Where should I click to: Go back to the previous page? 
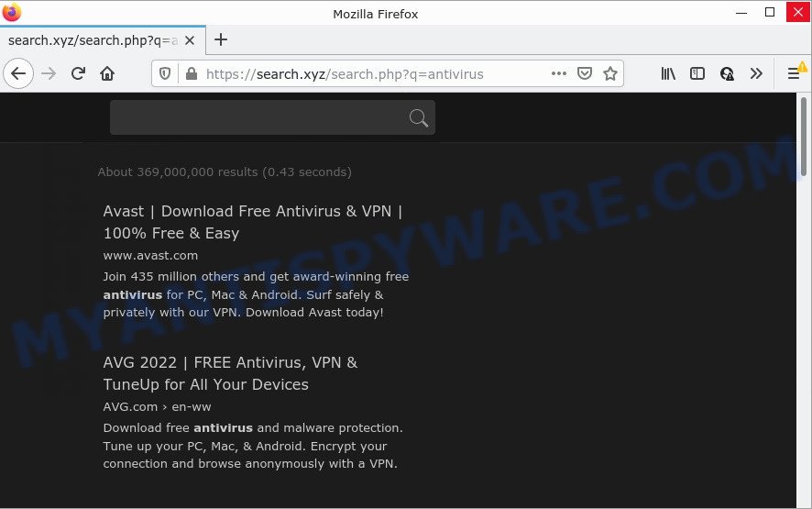coord(18,73)
